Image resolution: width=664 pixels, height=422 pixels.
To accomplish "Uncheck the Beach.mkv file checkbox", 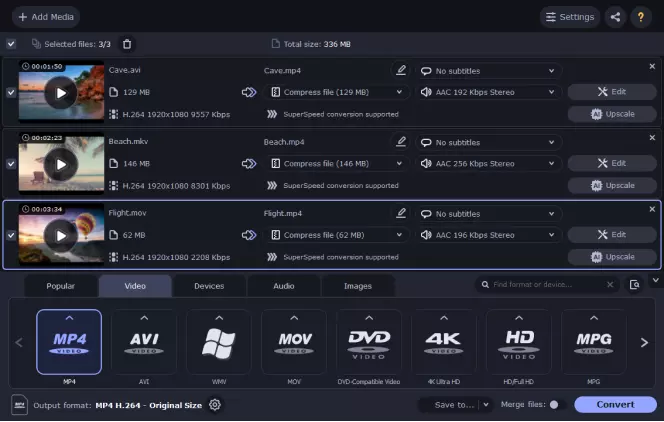I will 11,164.
